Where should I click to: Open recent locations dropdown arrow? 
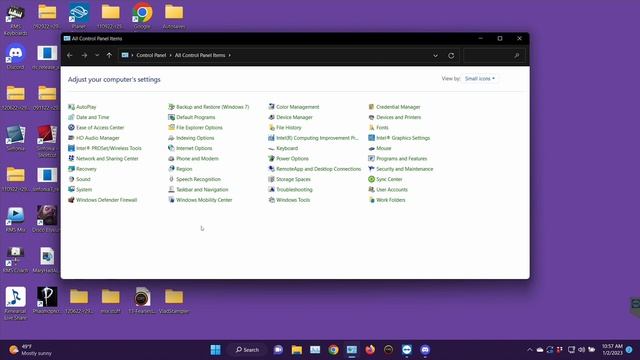97,56
